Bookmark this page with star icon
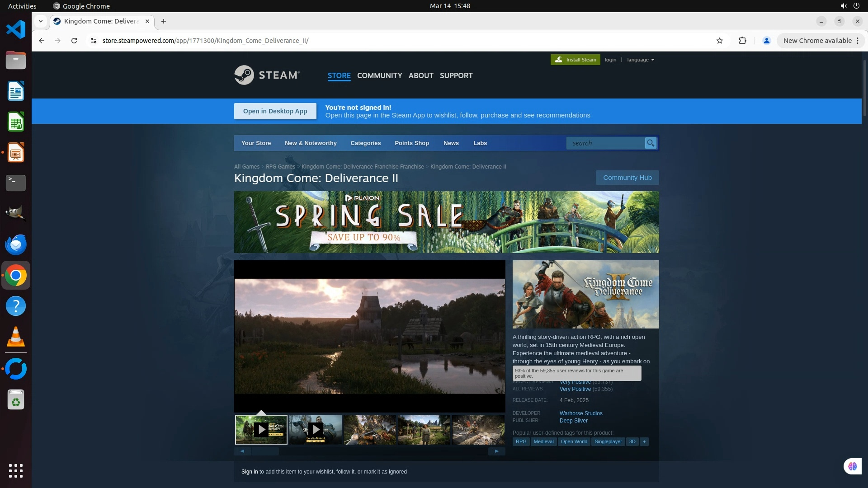This screenshot has width=868, height=488. 719,41
